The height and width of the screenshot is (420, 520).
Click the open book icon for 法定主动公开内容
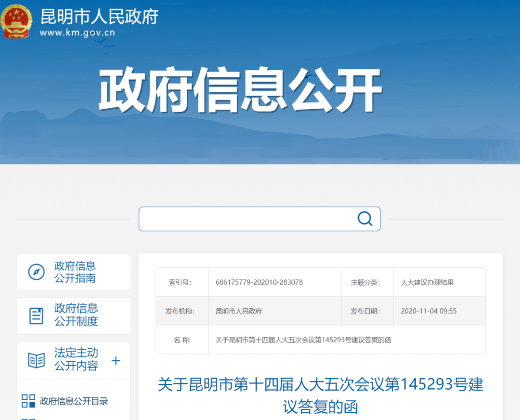click(36, 360)
